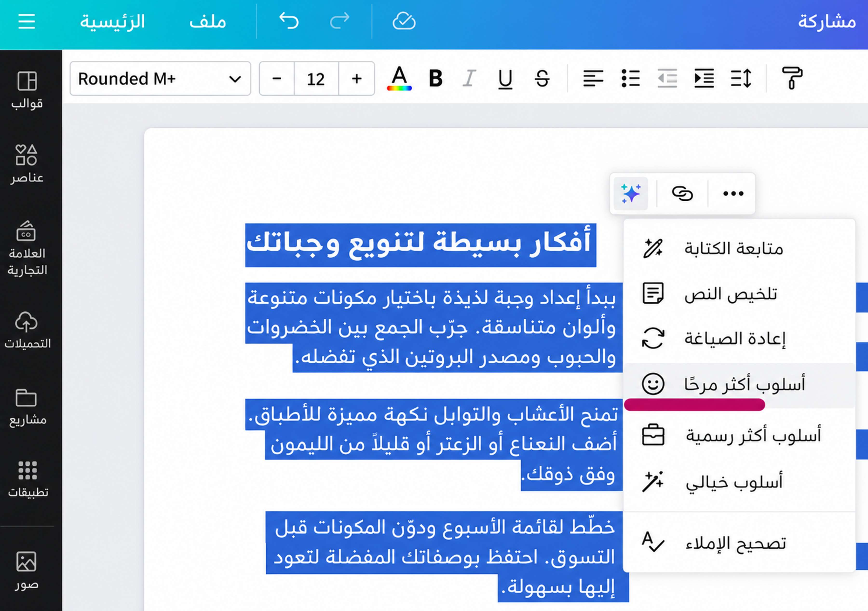Screen dimensions: 868x611
Task: Open the قوالب templates panel
Action: pyautogui.click(x=27, y=90)
